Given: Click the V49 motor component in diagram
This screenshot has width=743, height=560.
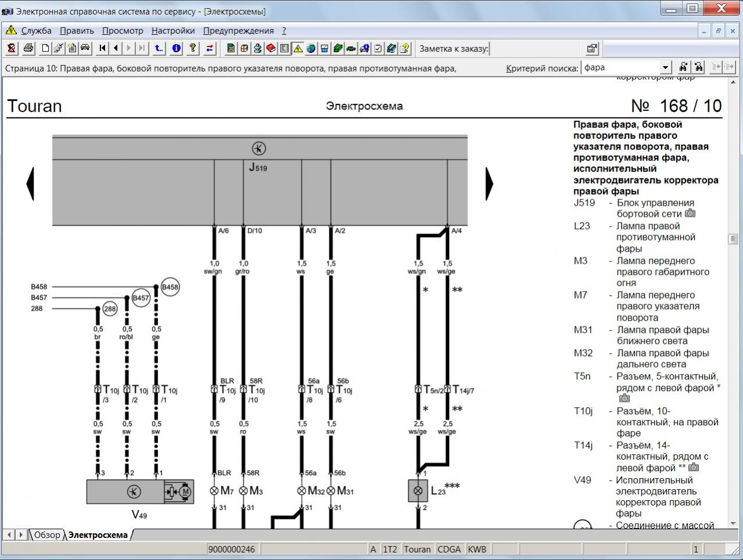Looking at the screenshot, I should [139, 491].
